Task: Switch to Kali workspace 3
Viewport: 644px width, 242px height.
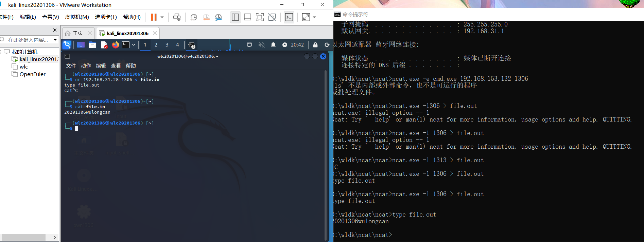Action: 167,45
